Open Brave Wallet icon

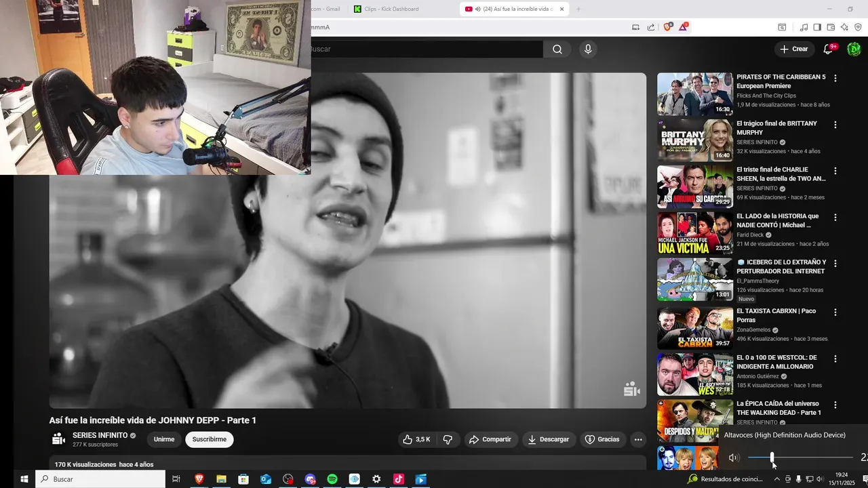(x=831, y=27)
